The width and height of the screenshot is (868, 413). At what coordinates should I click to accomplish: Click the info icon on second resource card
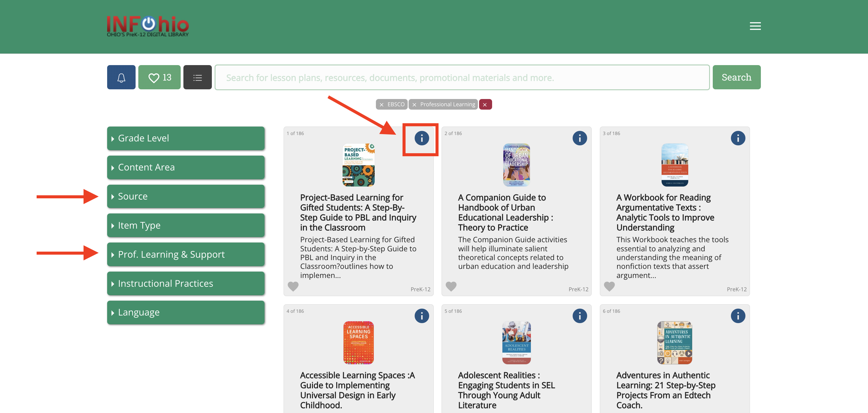point(580,138)
